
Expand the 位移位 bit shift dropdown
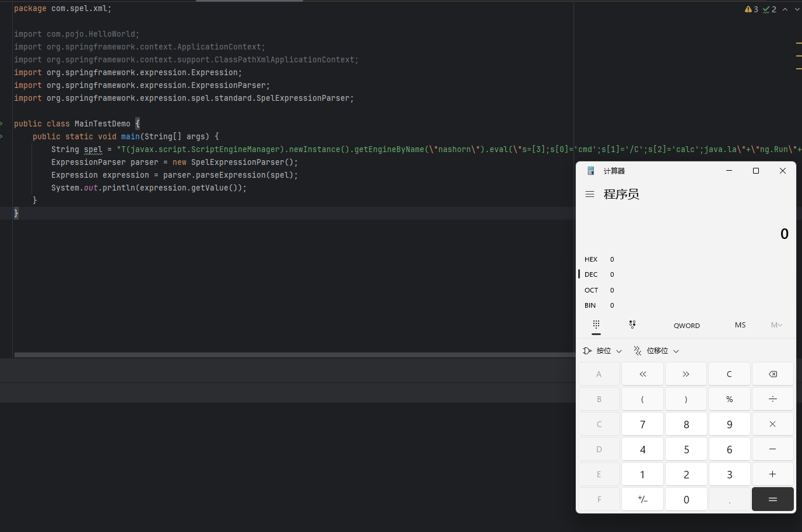657,351
